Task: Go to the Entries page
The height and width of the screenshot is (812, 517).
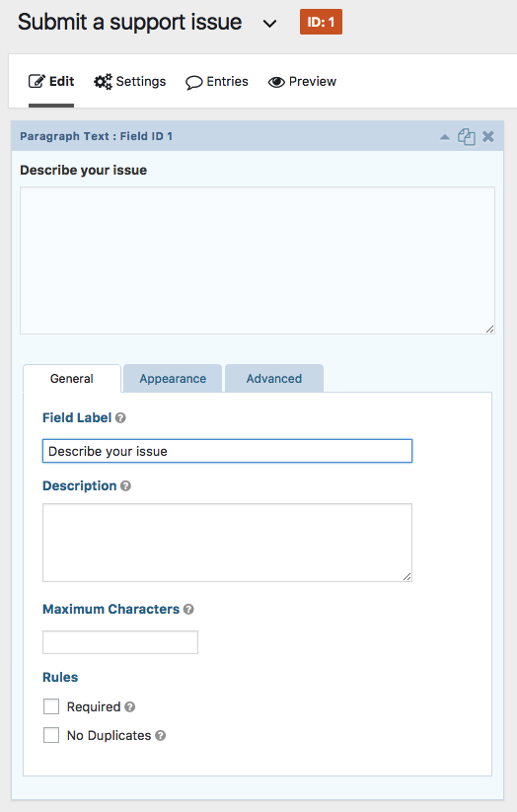Action: 216,82
